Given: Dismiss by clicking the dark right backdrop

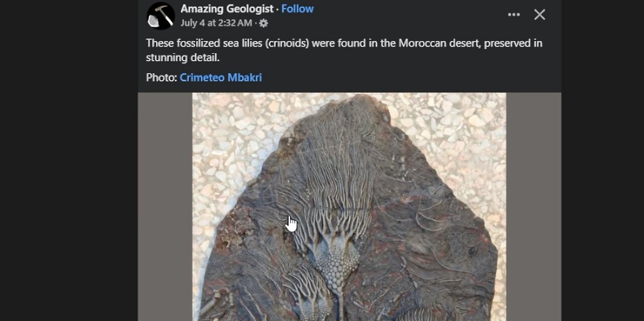Looking at the screenshot, I should (x=602, y=160).
